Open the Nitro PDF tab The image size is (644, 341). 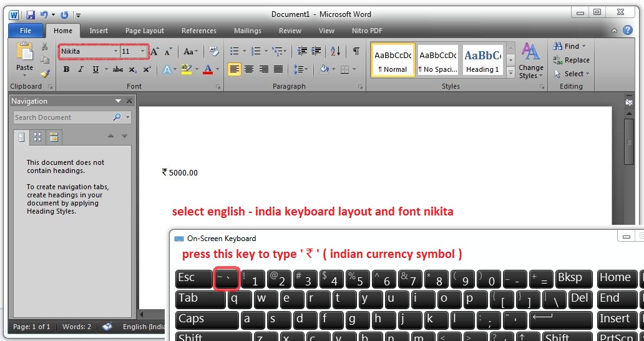click(367, 31)
